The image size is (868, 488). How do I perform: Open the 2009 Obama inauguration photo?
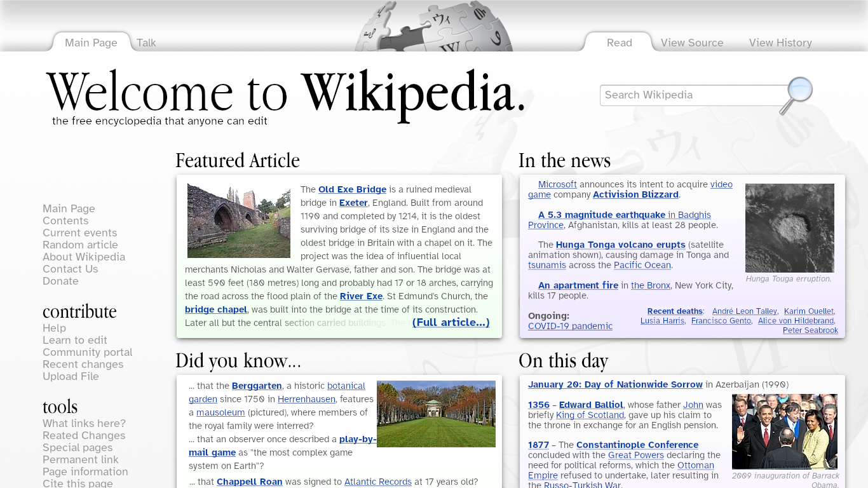(x=784, y=431)
